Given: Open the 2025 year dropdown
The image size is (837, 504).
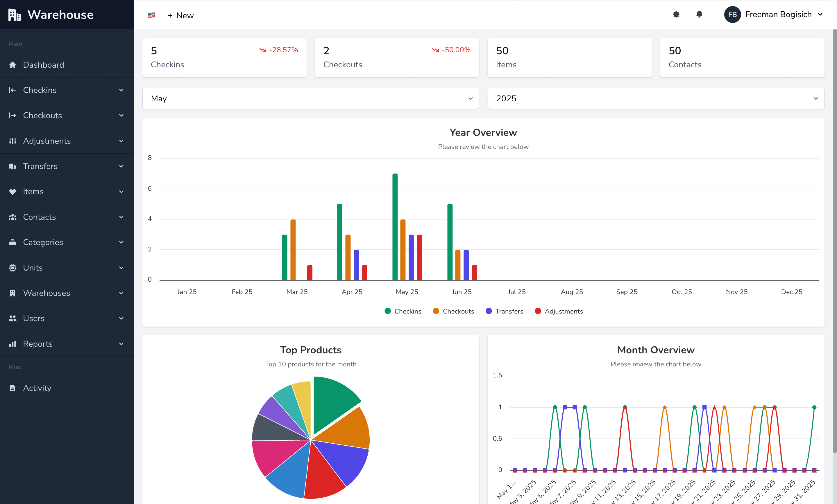Looking at the screenshot, I should 656,98.
